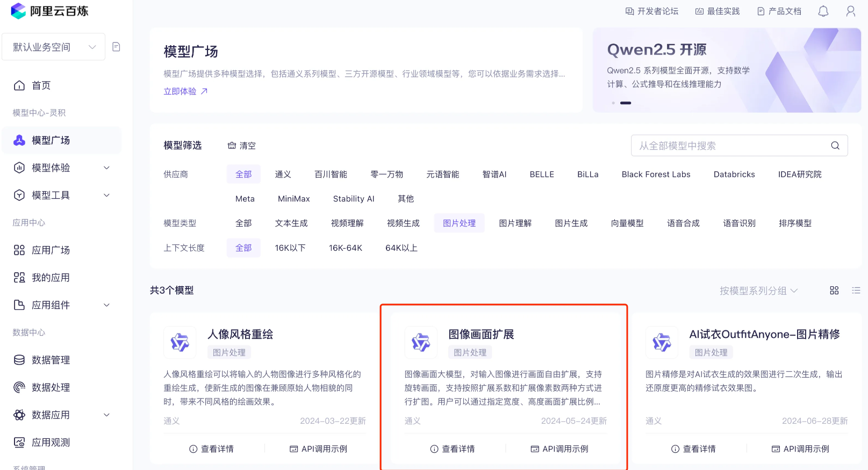Go to 首页 in sidebar

click(x=61, y=85)
